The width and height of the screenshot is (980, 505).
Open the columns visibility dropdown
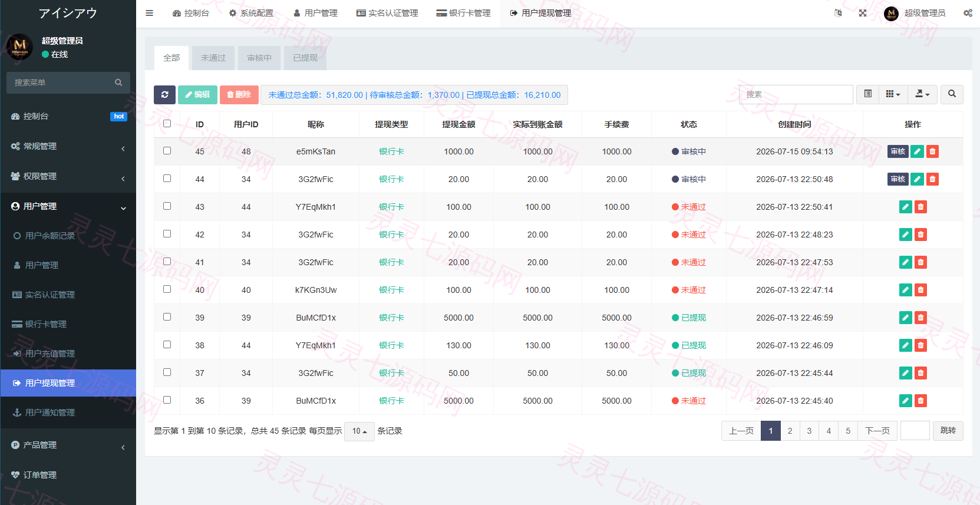tap(893, 94)
